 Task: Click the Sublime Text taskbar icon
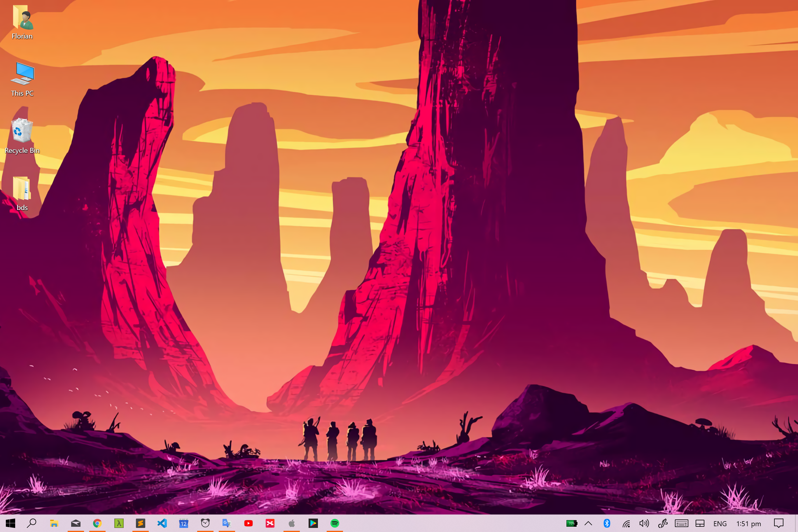[x=141, y=523]
